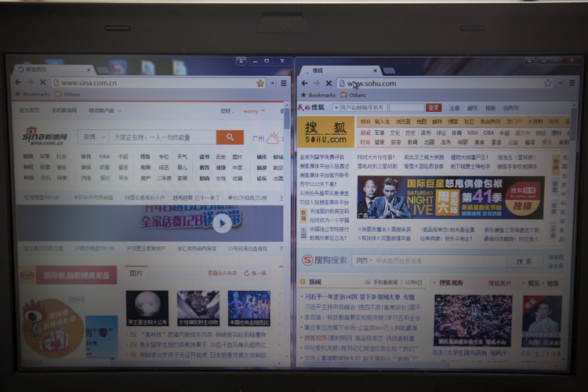Open a new tab in the Sina window
Viewport: 588px width, 392px height.
click(x=103, y=70)
